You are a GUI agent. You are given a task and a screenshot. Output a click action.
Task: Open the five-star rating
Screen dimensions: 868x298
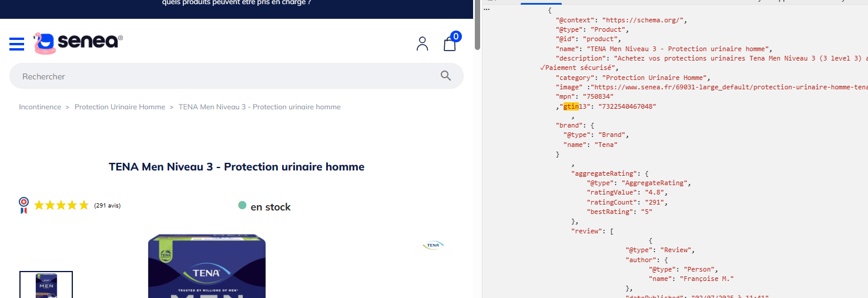point(61,205)
